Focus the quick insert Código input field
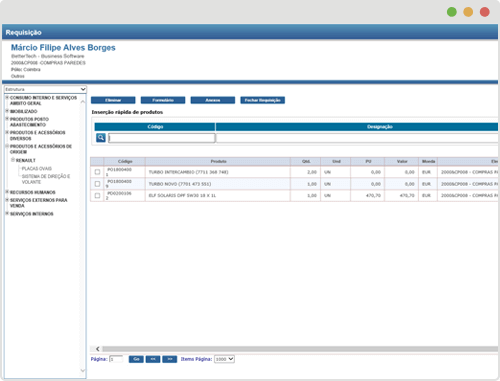The height and width of the screenshot is (381, 500). click(162, 138)
